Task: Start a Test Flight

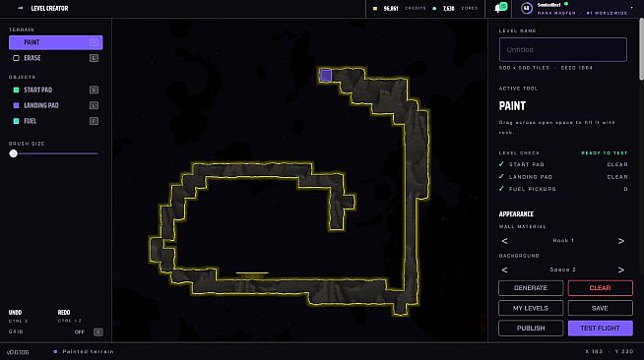Action: pos(600,328)
